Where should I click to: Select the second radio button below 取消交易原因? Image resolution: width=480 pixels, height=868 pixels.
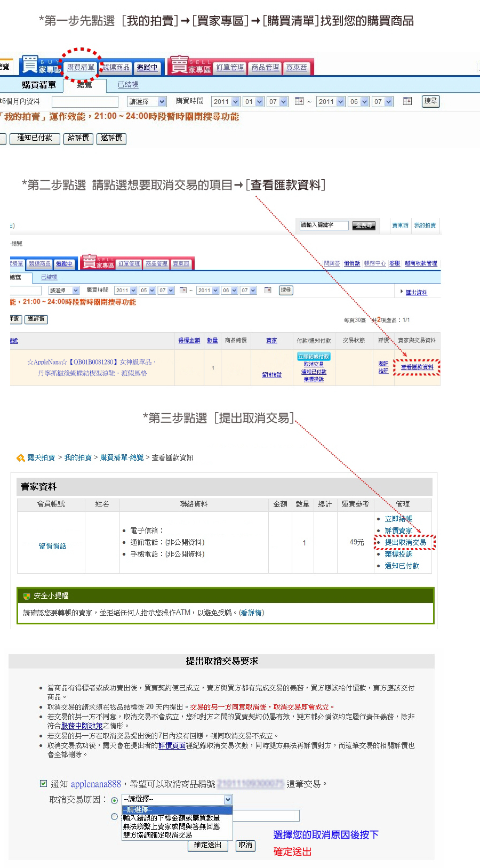[x=114, y=816]
